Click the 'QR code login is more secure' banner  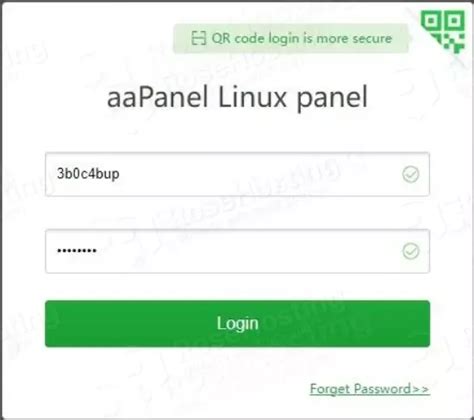291,38
